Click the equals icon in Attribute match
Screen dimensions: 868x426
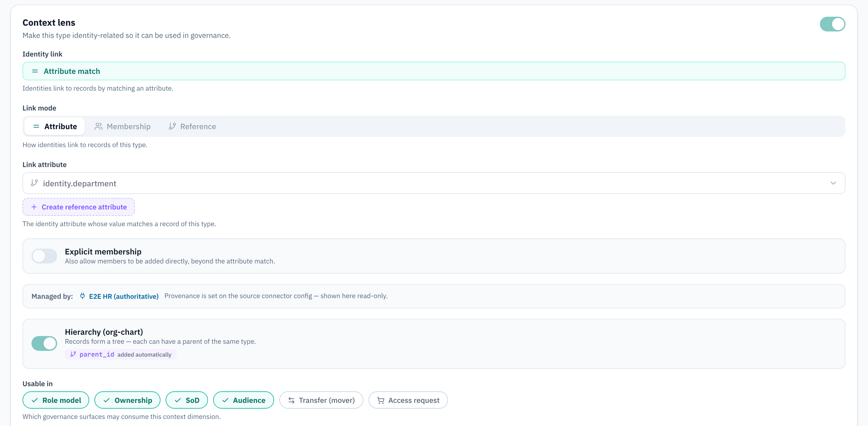point(35,71)
